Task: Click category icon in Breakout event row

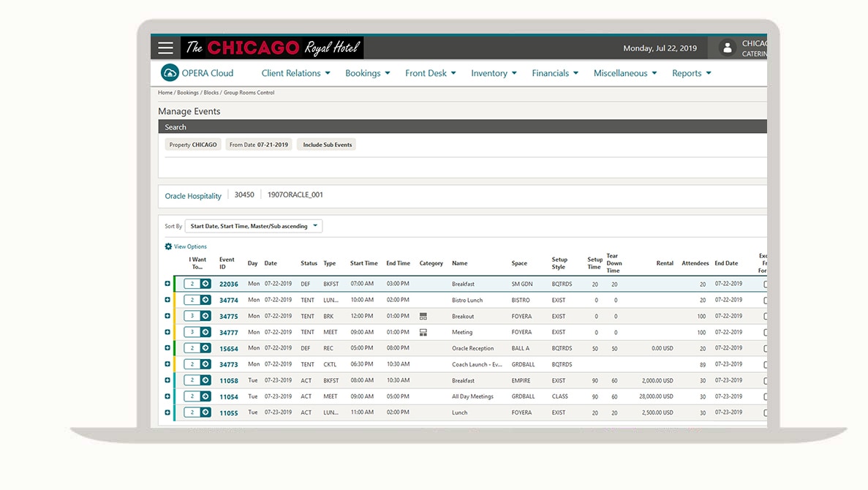Action: (423, 317)
